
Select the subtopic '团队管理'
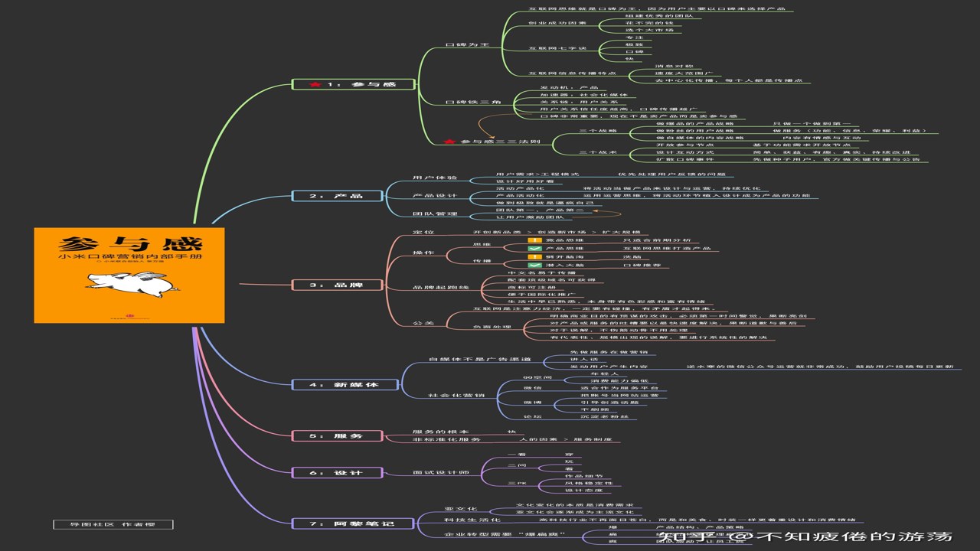[x=434, y=214]
